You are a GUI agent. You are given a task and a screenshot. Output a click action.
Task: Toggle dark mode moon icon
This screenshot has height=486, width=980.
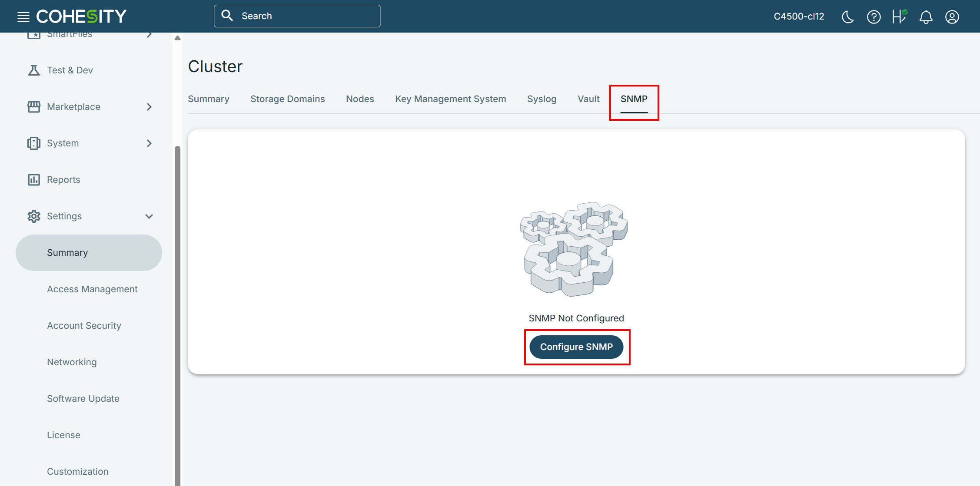click(847, 17)
